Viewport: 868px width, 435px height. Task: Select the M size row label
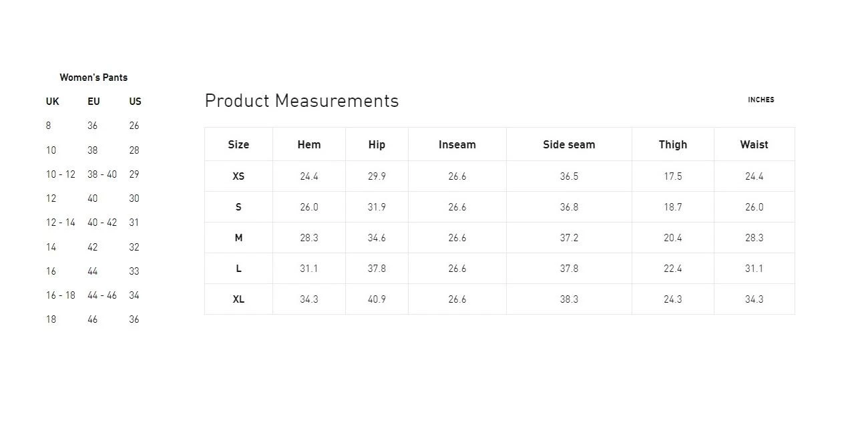click(238, 238)
